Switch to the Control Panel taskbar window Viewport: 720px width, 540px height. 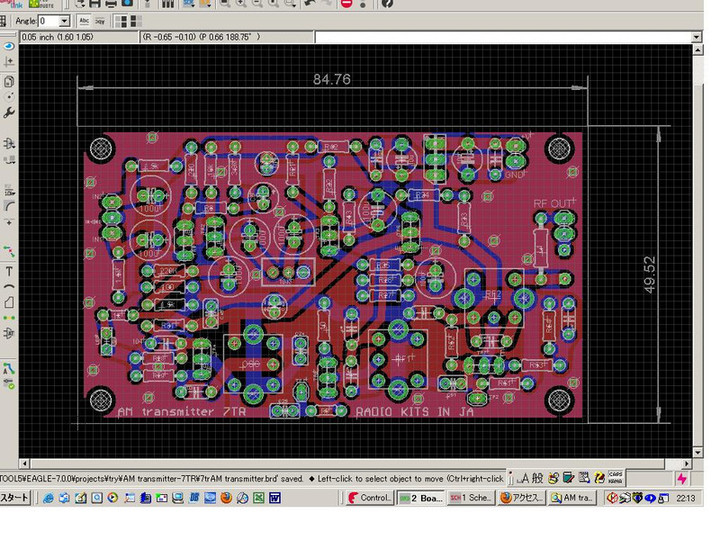(369, 498)
